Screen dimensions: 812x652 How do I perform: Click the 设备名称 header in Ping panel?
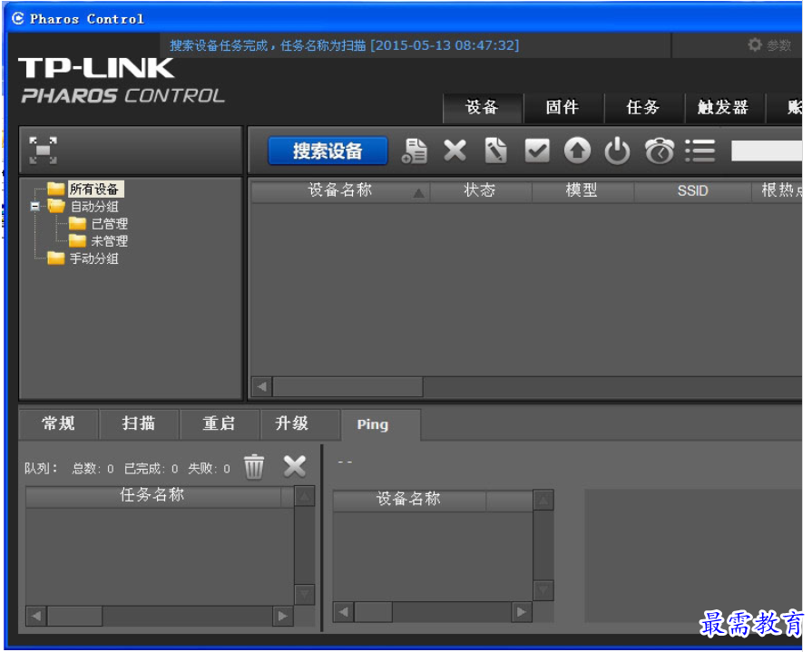tap(409, 500)
